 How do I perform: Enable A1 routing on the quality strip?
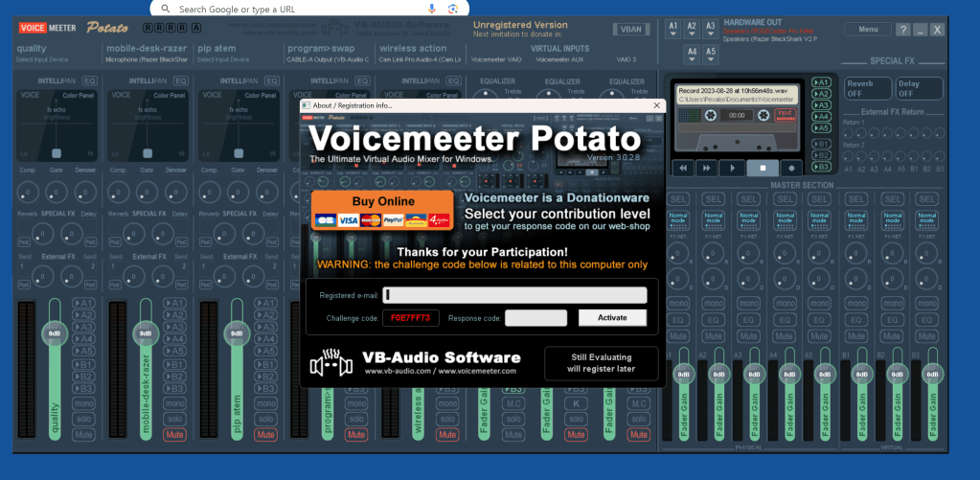[83, 303]
